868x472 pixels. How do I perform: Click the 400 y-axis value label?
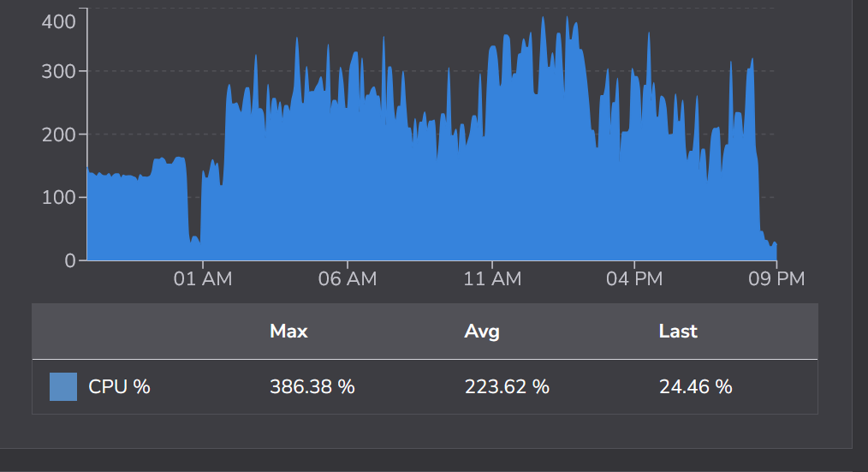pos(59,21)
